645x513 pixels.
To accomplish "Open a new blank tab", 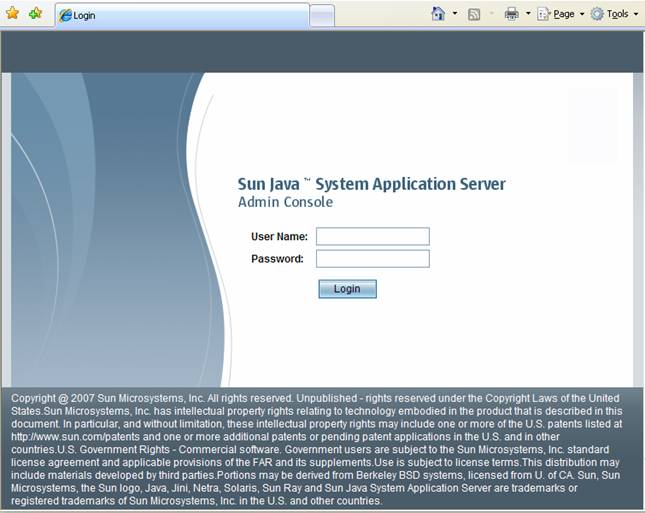I will click(321, 16).
